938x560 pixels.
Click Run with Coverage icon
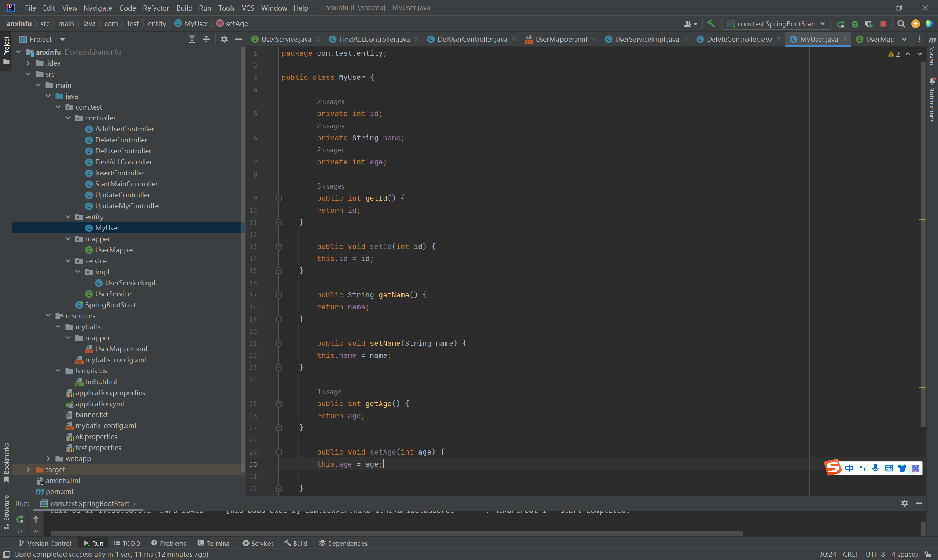pos(869,24)
